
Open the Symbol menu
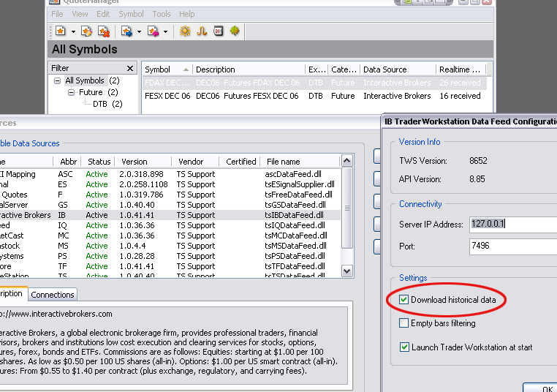131,14
